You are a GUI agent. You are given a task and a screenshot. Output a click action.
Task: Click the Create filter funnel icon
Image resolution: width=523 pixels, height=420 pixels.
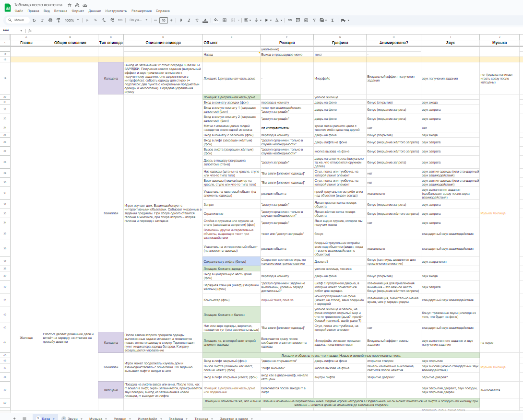[314, 20]
